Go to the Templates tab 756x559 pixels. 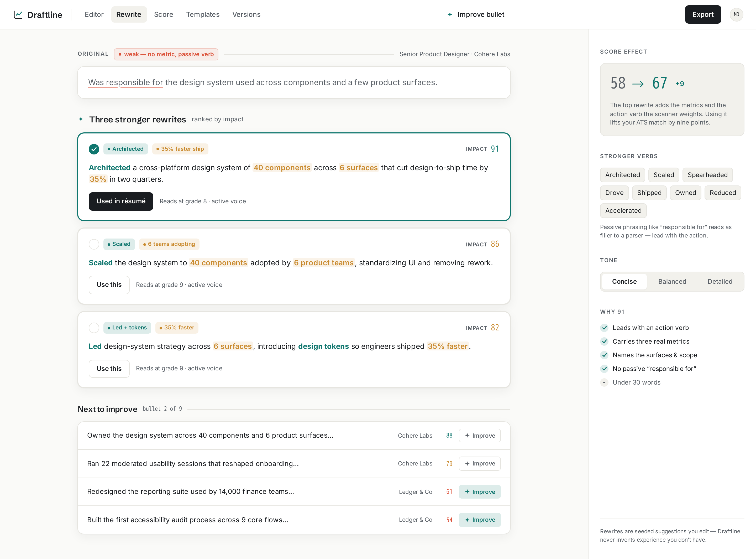(x=203, y=14)
